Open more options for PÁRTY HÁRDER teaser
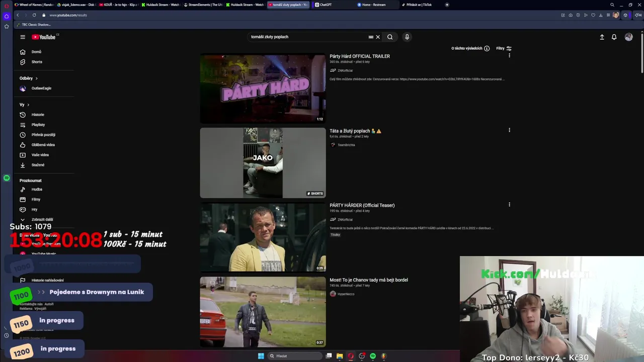Image resolution: width=644 pixels, height=362 pixels. (509, 205)
